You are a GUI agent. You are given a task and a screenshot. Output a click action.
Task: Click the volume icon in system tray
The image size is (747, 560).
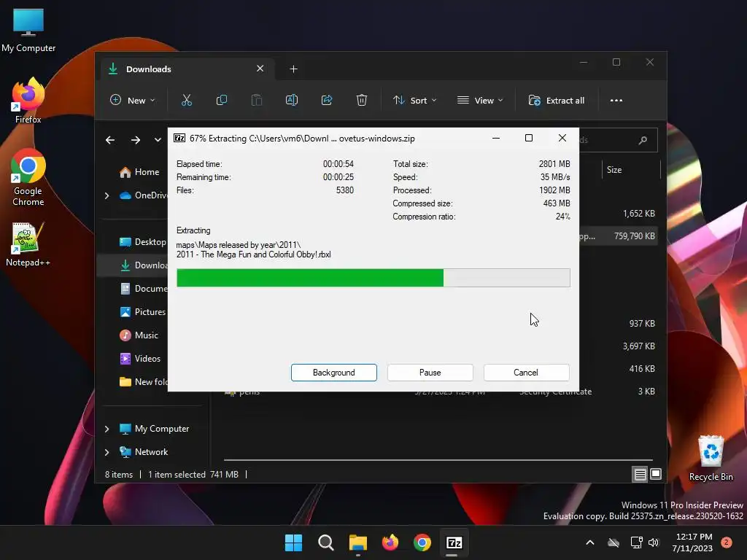point(654,542)
